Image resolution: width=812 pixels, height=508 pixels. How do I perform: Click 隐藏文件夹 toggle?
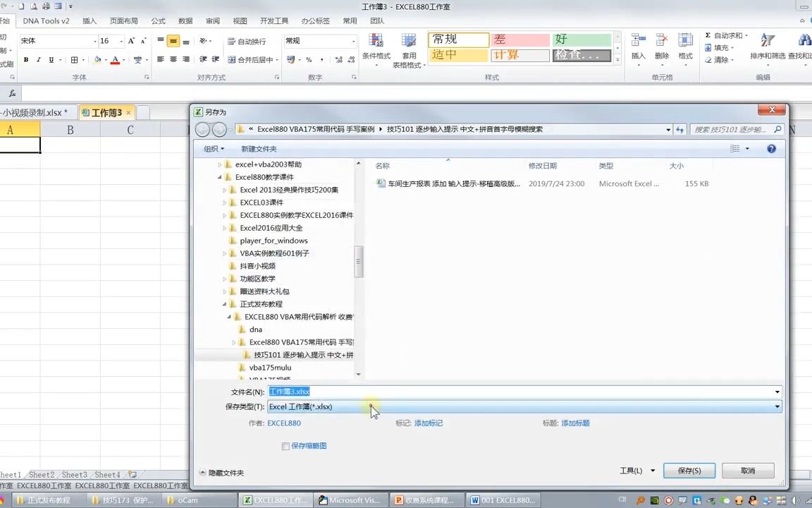[221, 473]
